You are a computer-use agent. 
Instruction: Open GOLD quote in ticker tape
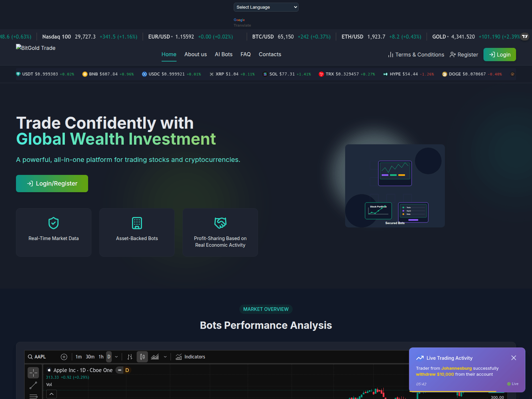(x=476, y=37)
